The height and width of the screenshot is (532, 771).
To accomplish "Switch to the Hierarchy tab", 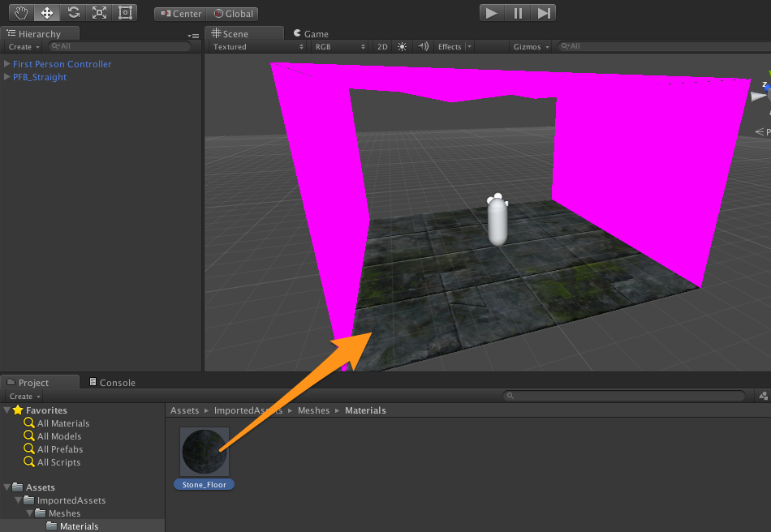I will (x=39, y=33).
